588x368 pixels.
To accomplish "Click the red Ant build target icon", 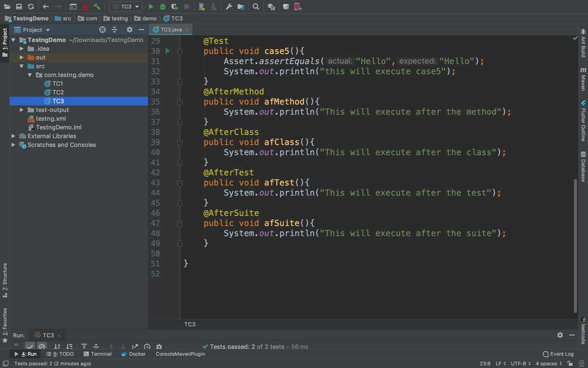I will click(x=85, y=6).
